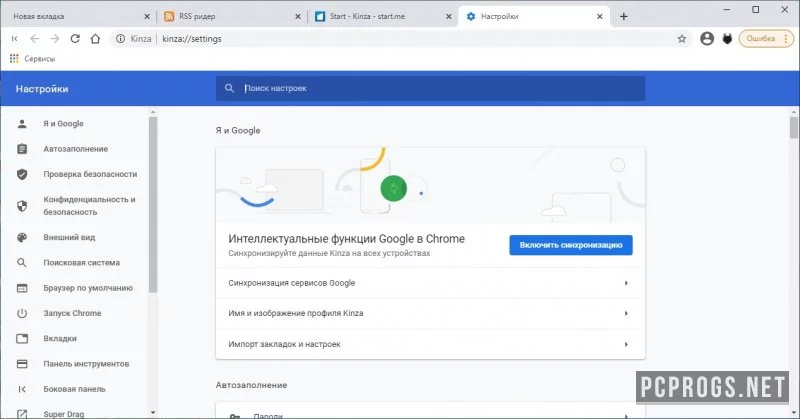Click the browser icon for Браузер по умолчанию
This screenshot has height=419, width=800.
pos(22,288)
